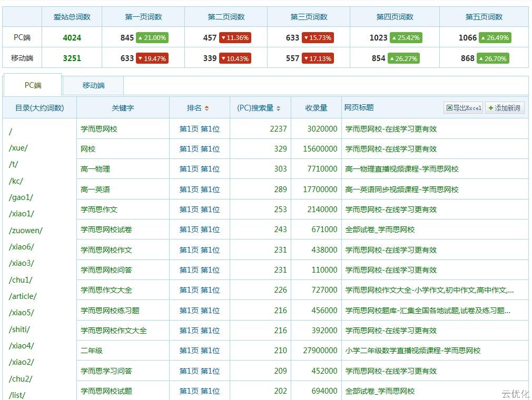Image resolution: width=532 pixels, height=400 pixels.
Task: Open the 二年级 keyword link
Action: [92, 351]
